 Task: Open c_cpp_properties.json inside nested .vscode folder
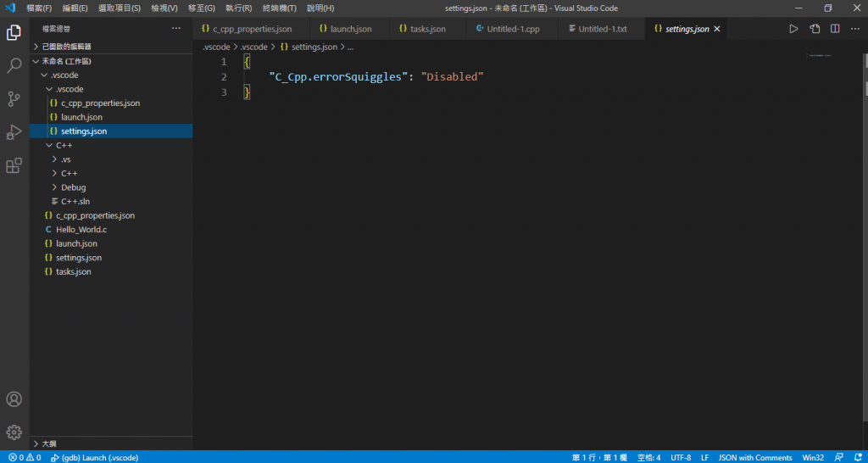point(100,103)
